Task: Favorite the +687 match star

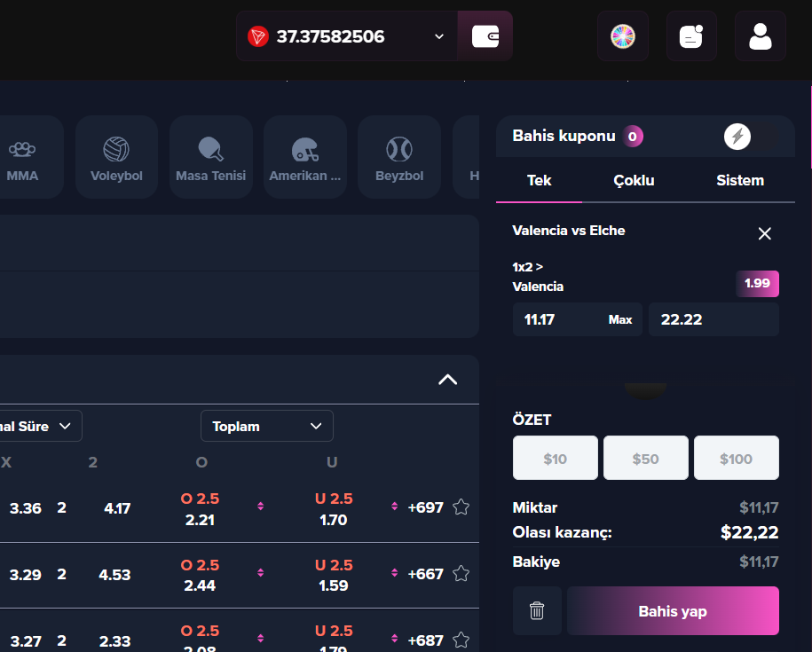Action: 461,640
